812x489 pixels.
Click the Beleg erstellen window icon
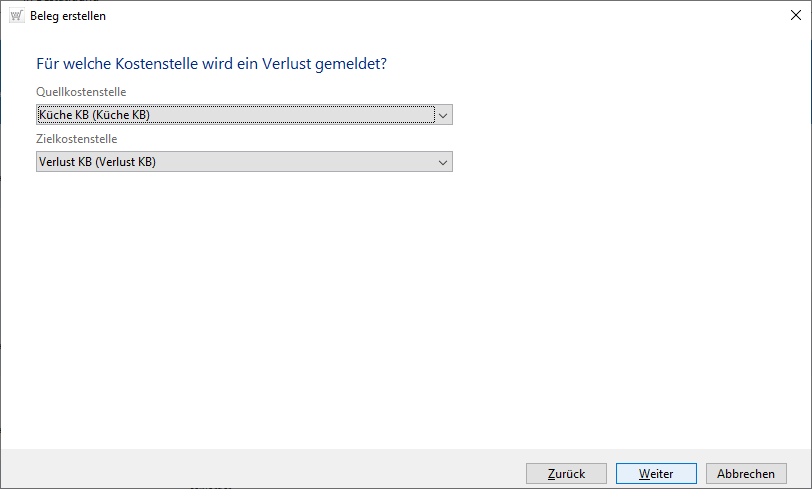[15, 16]
